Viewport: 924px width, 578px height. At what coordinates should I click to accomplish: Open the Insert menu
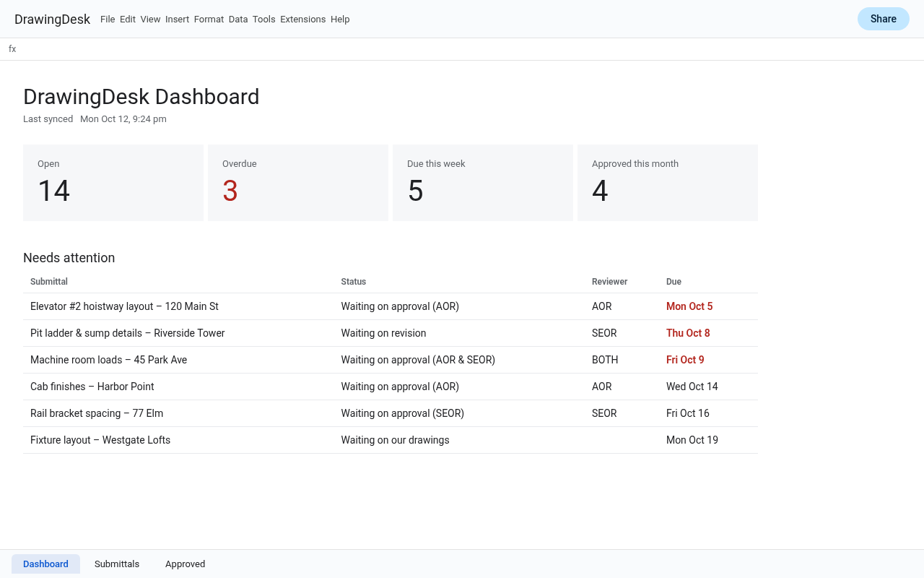point(177,20)
